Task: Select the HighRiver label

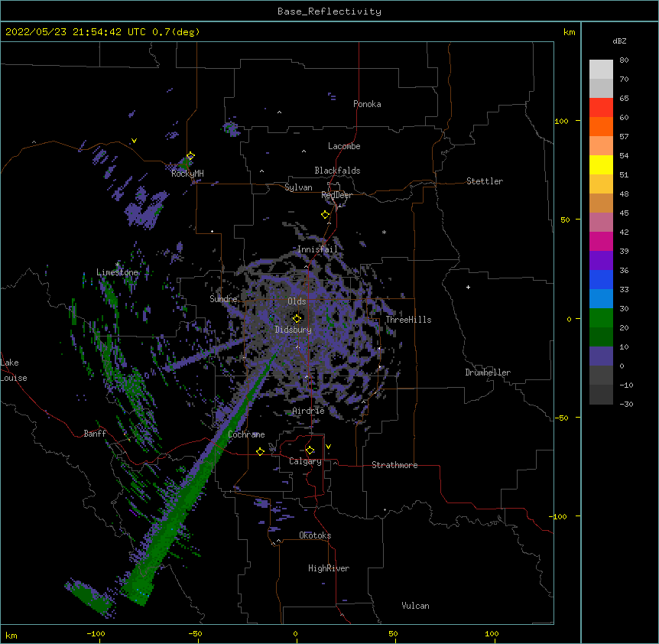Action: [329, 568]
